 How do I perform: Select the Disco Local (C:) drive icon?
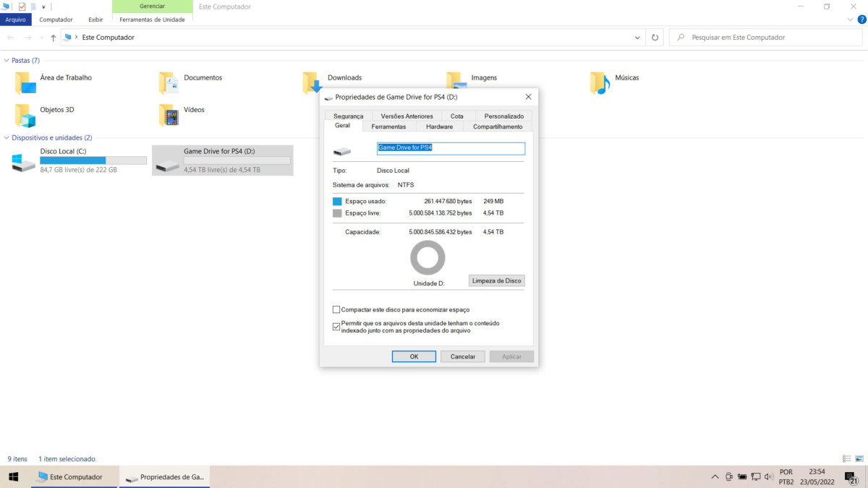(x=23, y=163)
